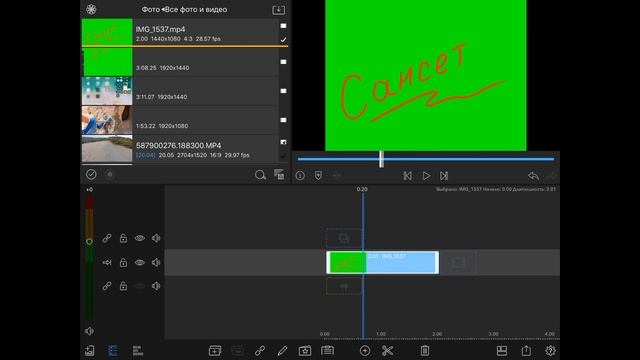This screenshot has height=360, width=640.
Task: Open library search magnifier
Action: 260,175
